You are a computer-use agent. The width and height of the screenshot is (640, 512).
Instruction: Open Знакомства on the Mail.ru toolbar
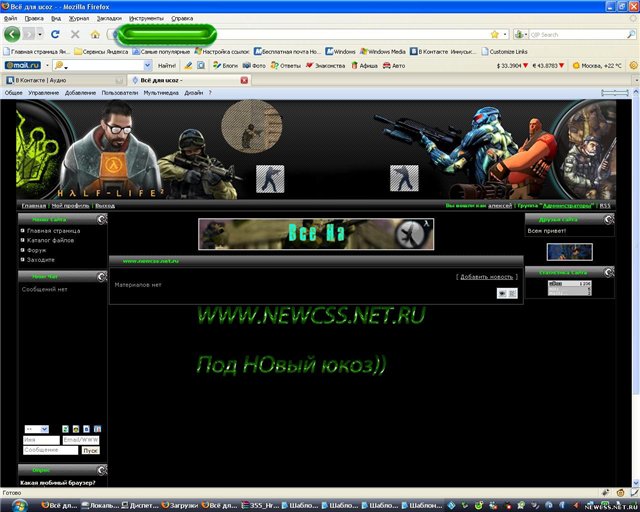pos(326,65)
